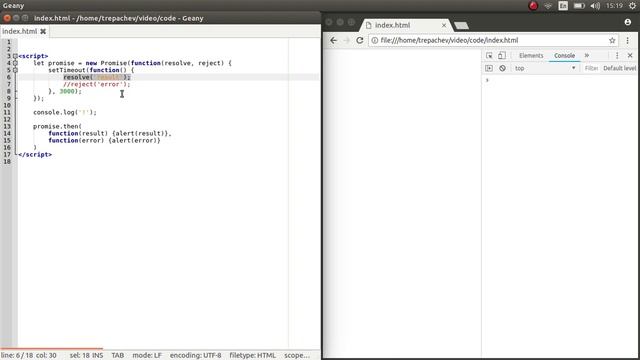Open the Default levels dropdown

[619, 68]
